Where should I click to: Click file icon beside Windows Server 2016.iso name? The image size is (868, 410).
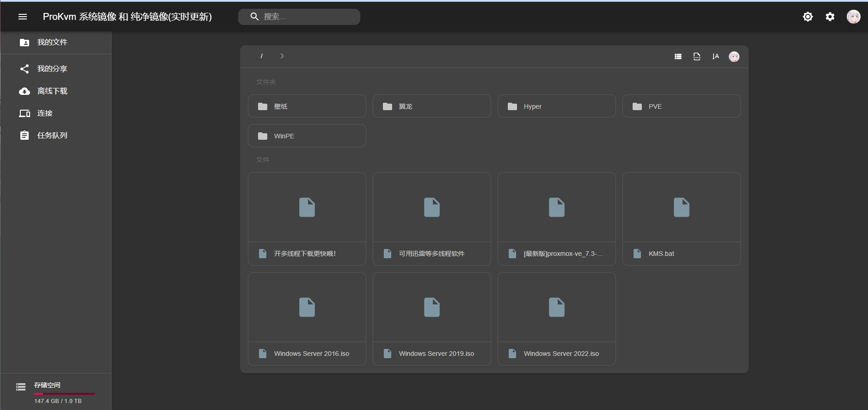[263, 354]
